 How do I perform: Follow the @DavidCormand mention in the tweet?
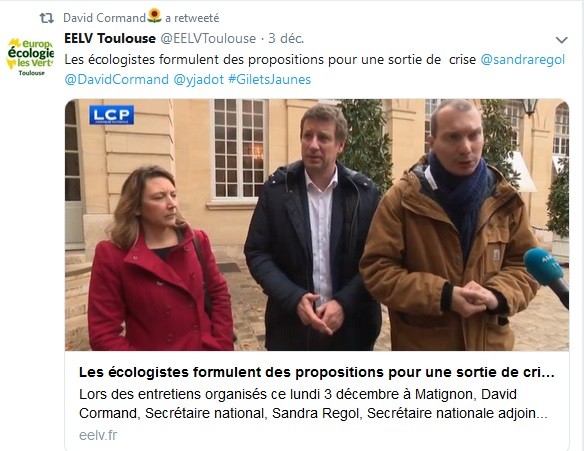[x=117, y=79]
